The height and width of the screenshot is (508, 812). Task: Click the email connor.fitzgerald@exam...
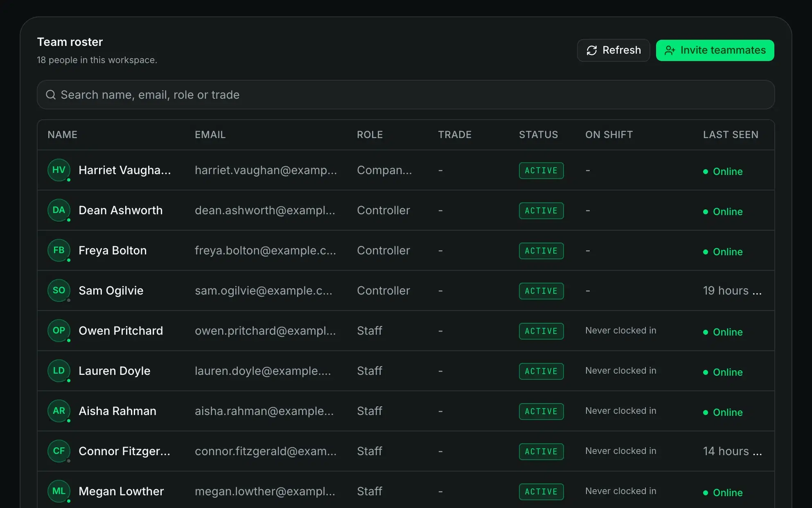[x=266, y=451]
